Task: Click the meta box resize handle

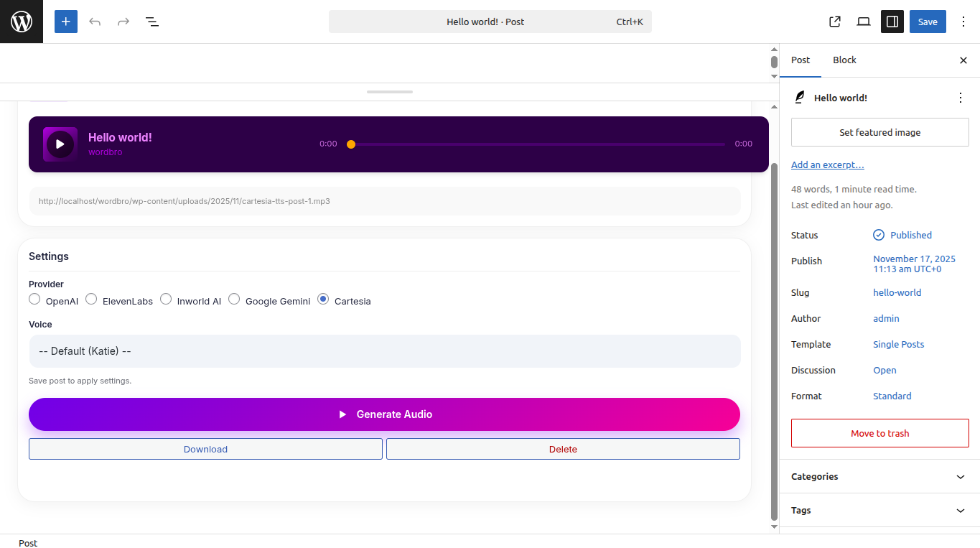Action: coord(390,92)
